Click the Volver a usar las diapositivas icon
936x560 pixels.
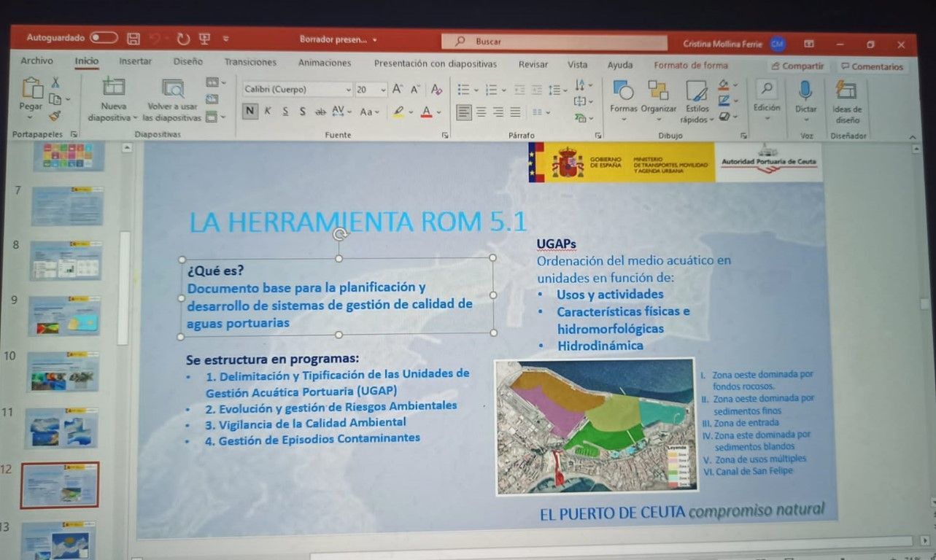pos(173,87)
